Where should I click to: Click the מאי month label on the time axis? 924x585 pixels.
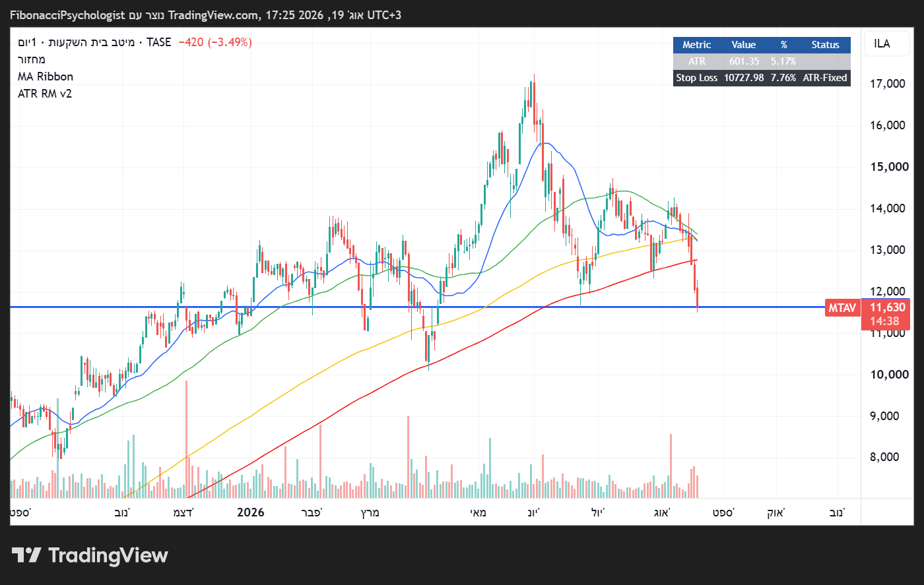coord(478,512)
